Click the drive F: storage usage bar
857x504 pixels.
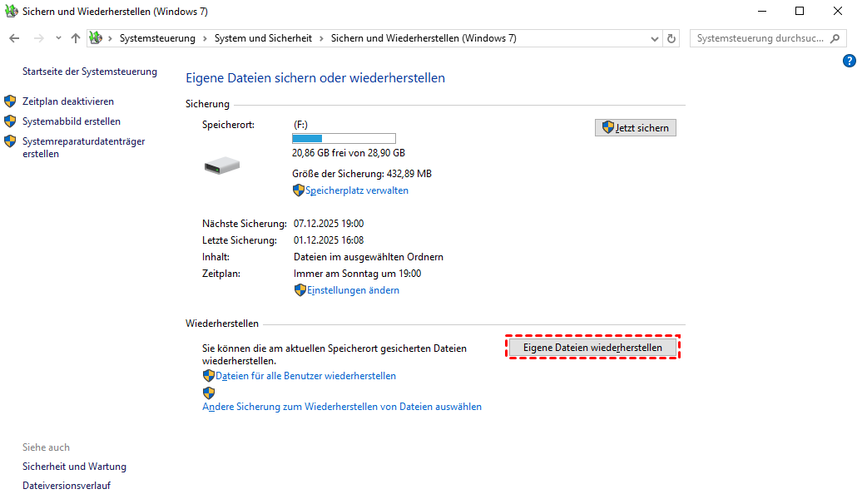pos(344,138)
